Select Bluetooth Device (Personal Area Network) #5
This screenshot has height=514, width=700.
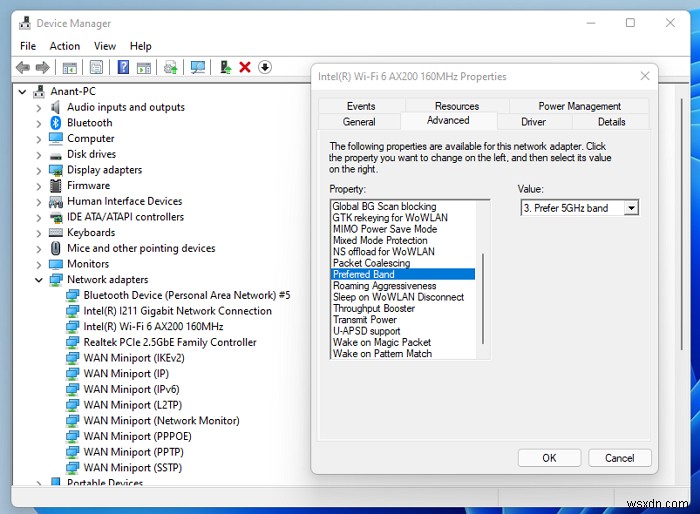[187, 296]
